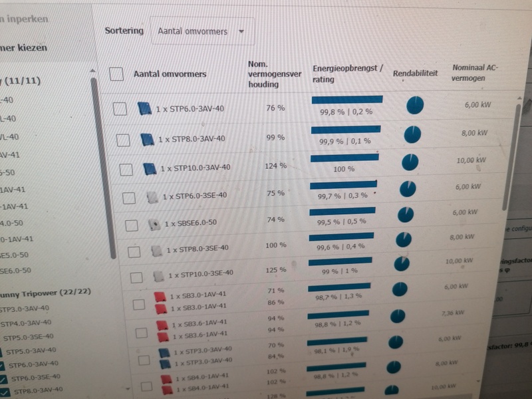Click the sidebar list scroll-up arrow

coord(92,70)
